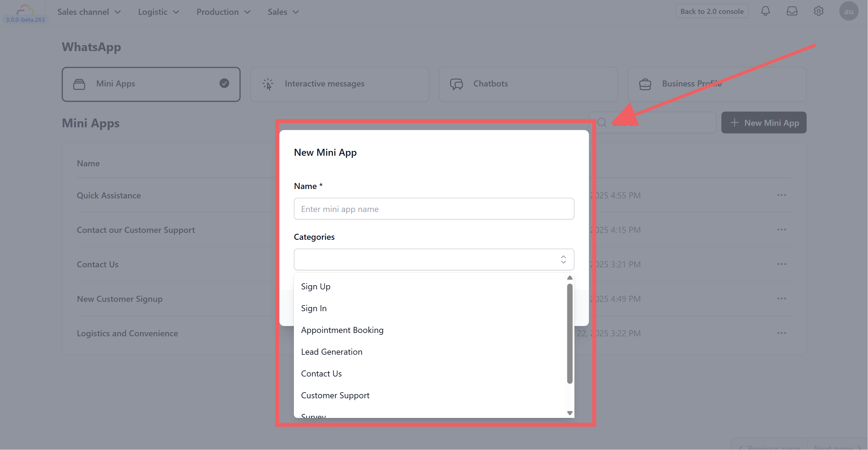Viewport: 868px width, 450px height.
Task: Open row actions for New Customer Signup
Action: 782,299
